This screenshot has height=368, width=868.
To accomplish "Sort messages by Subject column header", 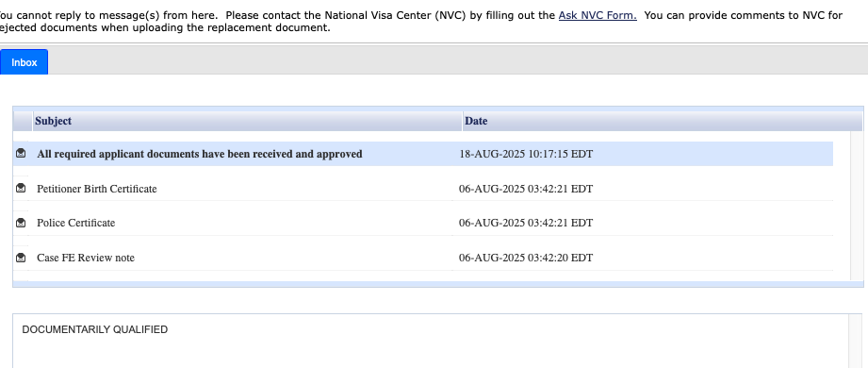I will tap(248, 121).
